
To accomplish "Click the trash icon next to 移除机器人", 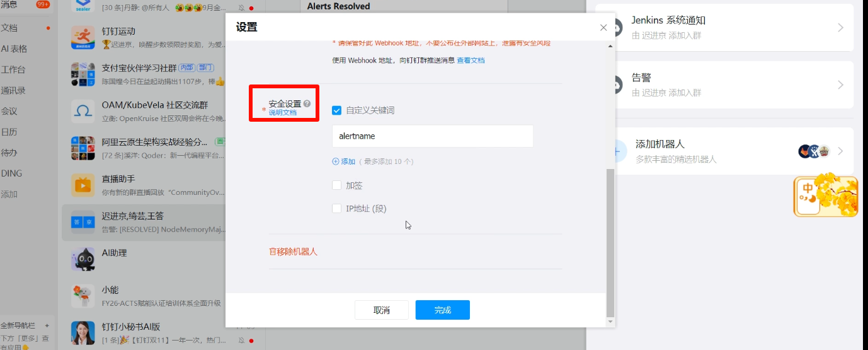I will point(273,251).
